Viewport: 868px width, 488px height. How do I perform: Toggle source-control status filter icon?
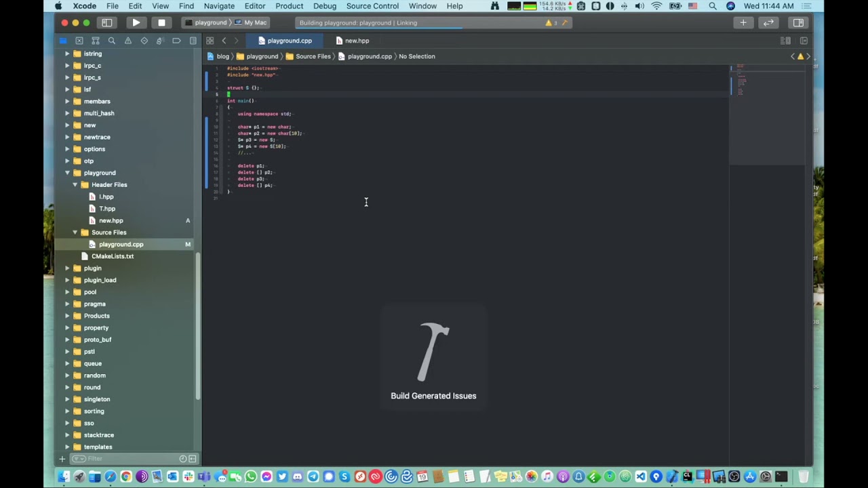click(x=192, y=459)
